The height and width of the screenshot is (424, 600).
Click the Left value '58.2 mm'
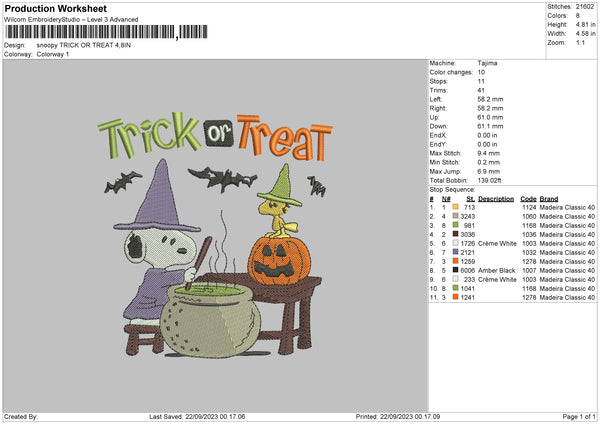pyautogui.click(x=491, y=99)
